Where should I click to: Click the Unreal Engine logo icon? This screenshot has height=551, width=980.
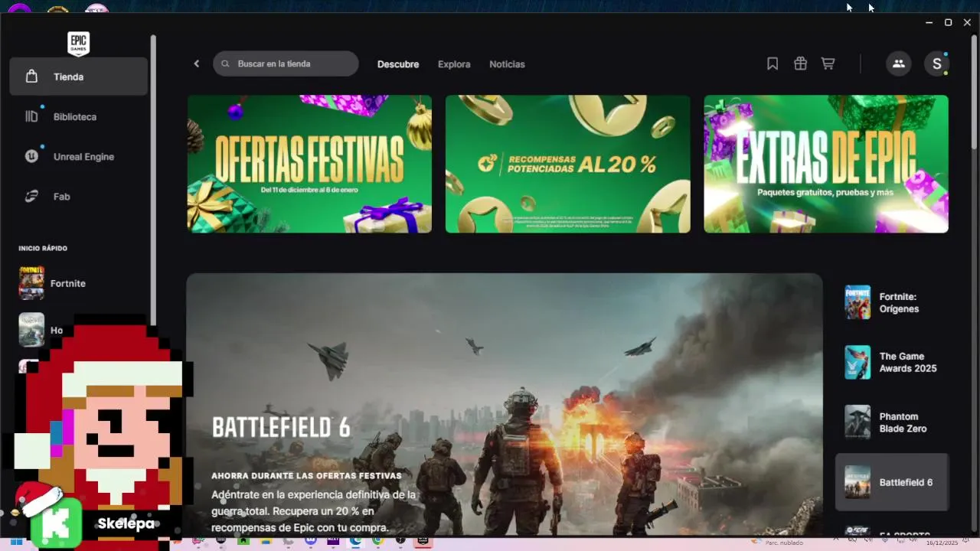click(31, 156)
